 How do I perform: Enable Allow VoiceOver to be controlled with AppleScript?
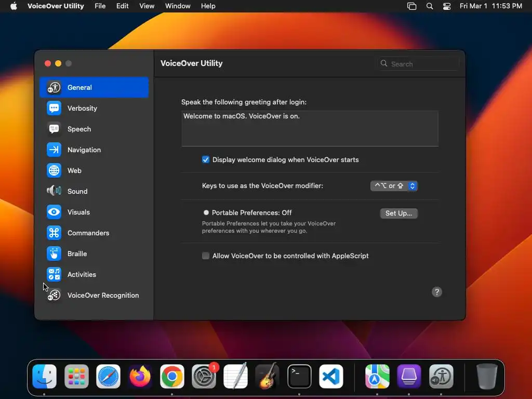(206, 256)
